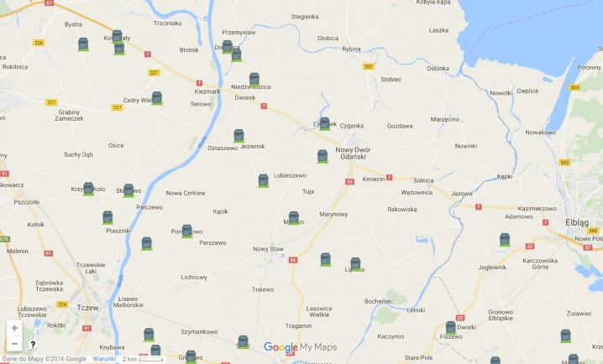Image resolution: width=603 pixels, height=364 pixels.
Task: Select the tombstone marker at Fiszewo
Action: click(451, 328)
